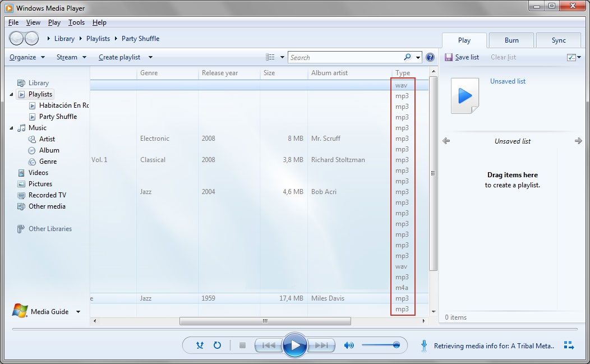590x364 pixels.
Task: Go to Playlists in the breadcrumb
Action: point(98,38)
